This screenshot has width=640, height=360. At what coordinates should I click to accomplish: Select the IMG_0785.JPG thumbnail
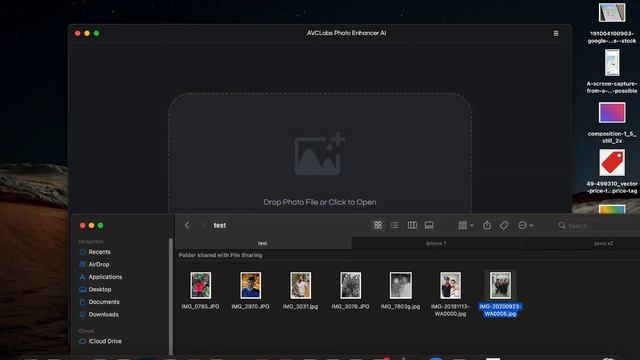tap(200, 285)
